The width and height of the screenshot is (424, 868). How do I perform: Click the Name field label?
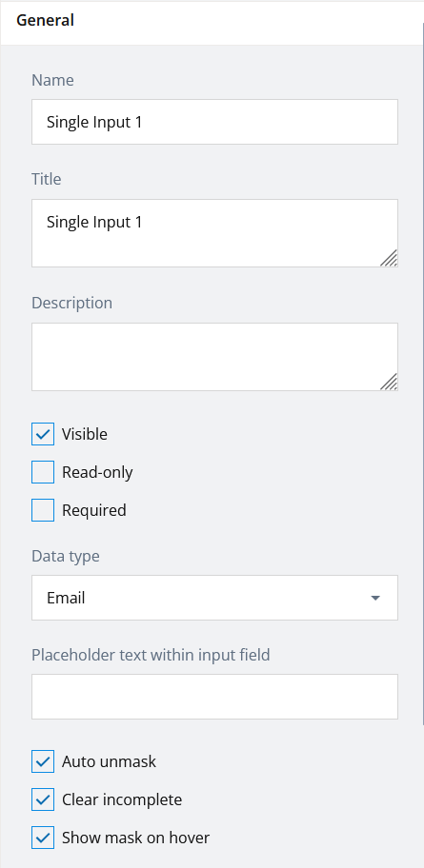pyautogui.click(x=52, y=80)
